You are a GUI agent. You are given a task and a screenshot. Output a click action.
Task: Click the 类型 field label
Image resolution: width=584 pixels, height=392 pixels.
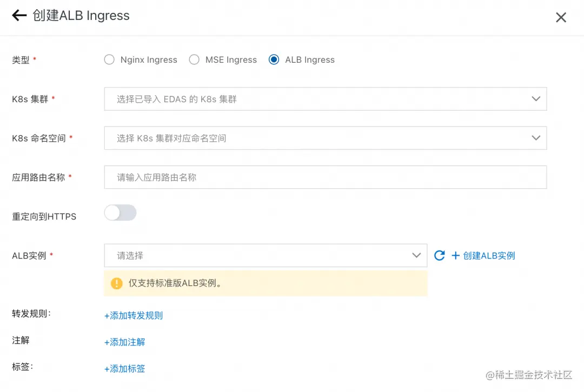(21, 60)
